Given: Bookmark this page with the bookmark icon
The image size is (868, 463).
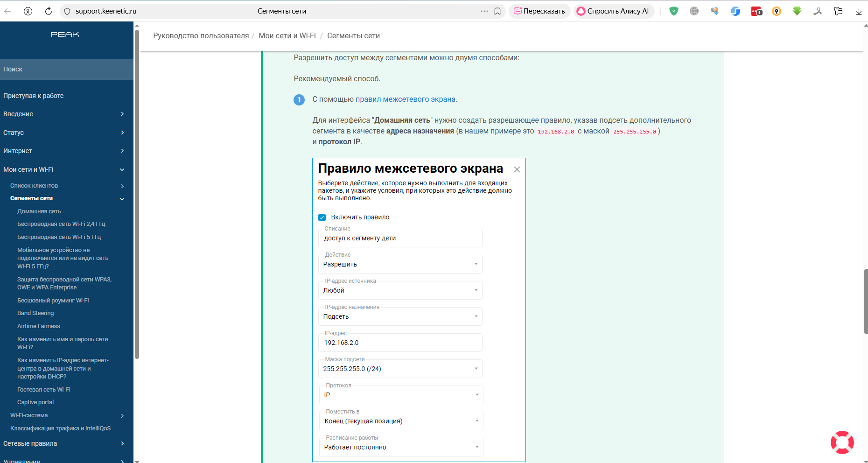Looking at the screenshot, I should click(497, 11).
